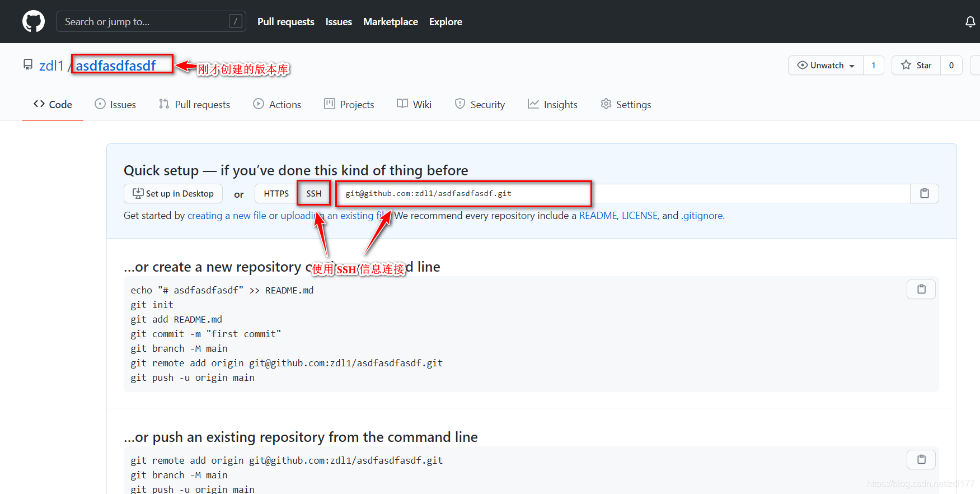Open the watchers count 1
This screenshot has height=494, width=980.
pyautogui.click(x=873, y=66)
